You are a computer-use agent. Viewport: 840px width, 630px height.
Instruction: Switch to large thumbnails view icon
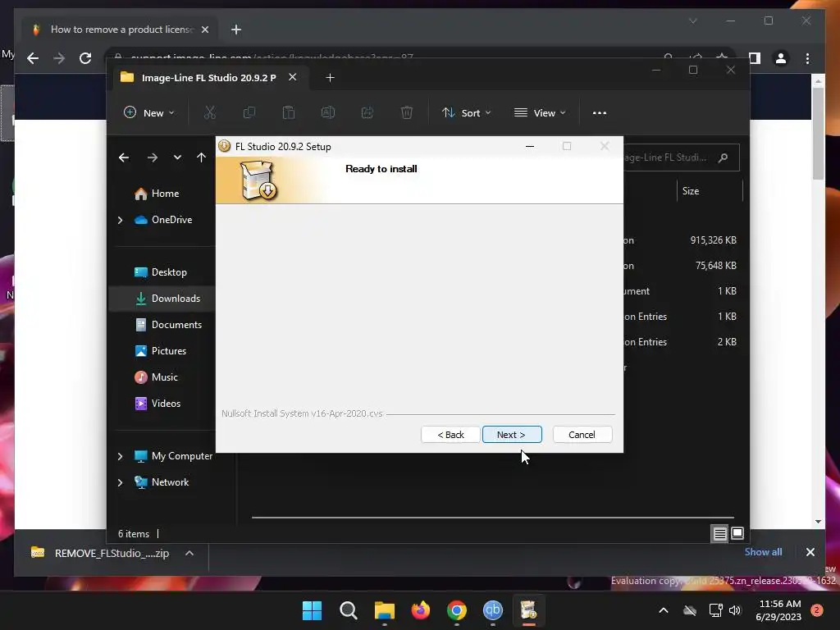737,533
